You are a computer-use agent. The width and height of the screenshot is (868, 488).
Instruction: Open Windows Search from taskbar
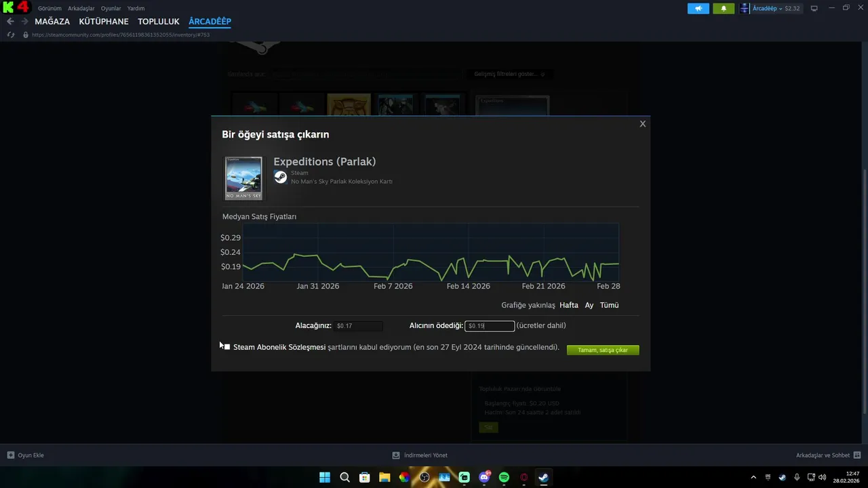tap(344, 477)
